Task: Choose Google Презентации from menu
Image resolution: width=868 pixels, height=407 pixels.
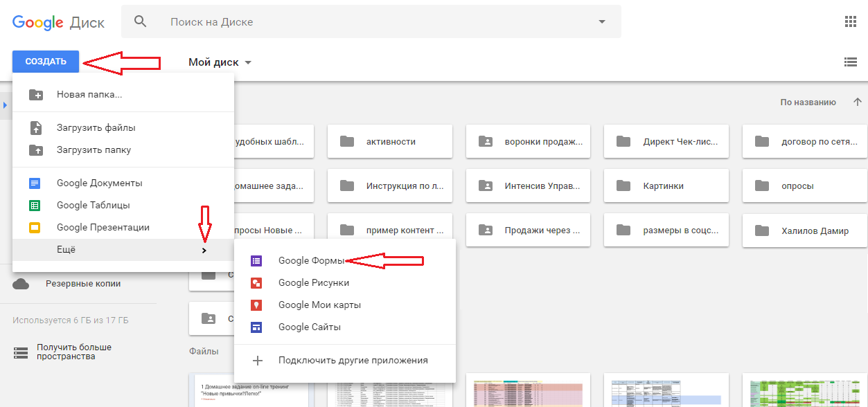Action: pyautogui.click(x=103, y=228)
